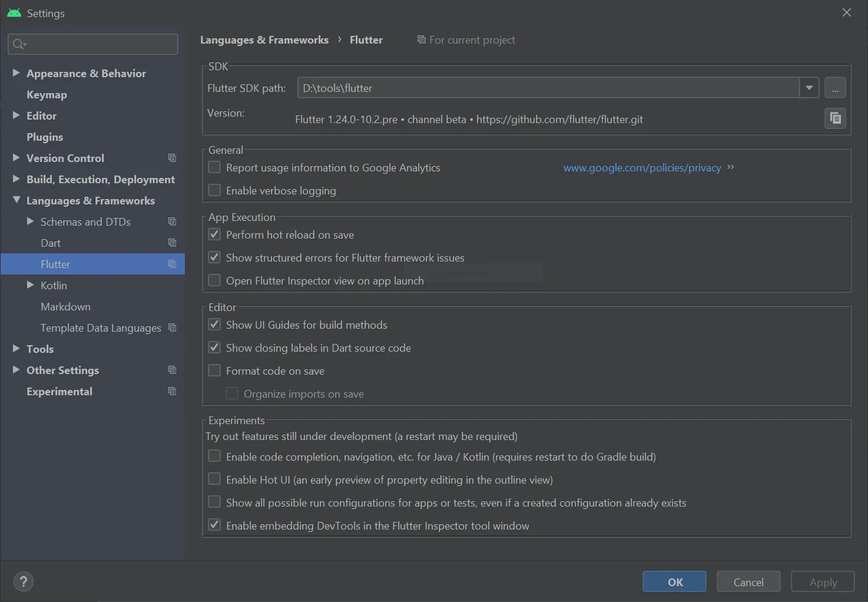Click project icon beside Experimental
This screenshot has width=868, height=602.
(172, 391)
